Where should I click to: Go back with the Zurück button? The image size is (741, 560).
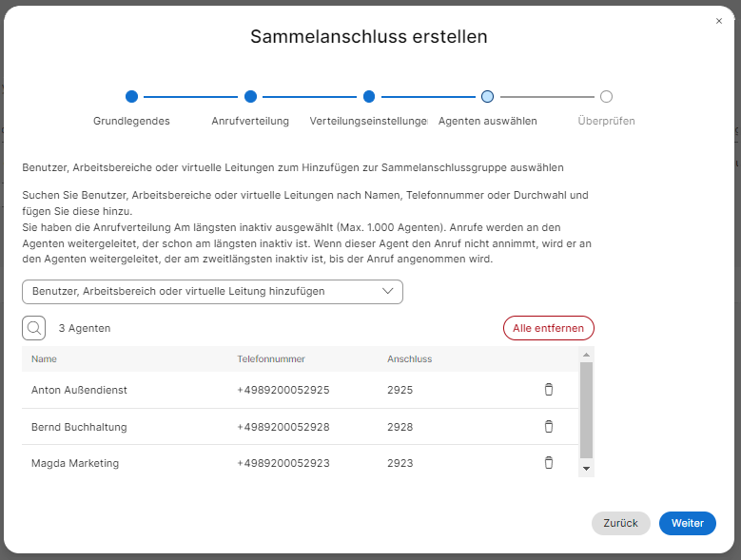pos(620,524)
